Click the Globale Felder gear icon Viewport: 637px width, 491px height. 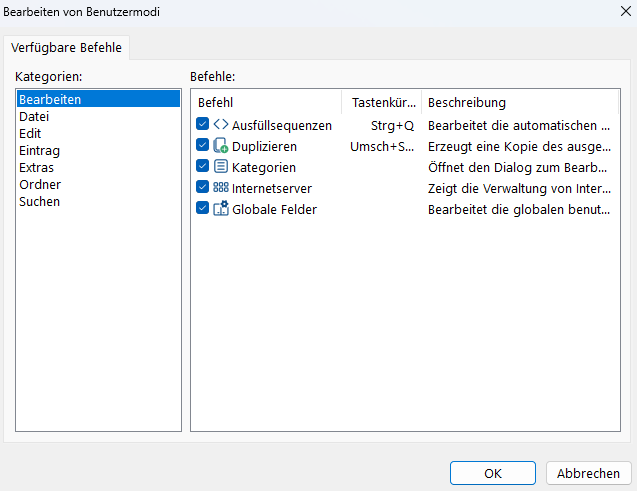221,208
